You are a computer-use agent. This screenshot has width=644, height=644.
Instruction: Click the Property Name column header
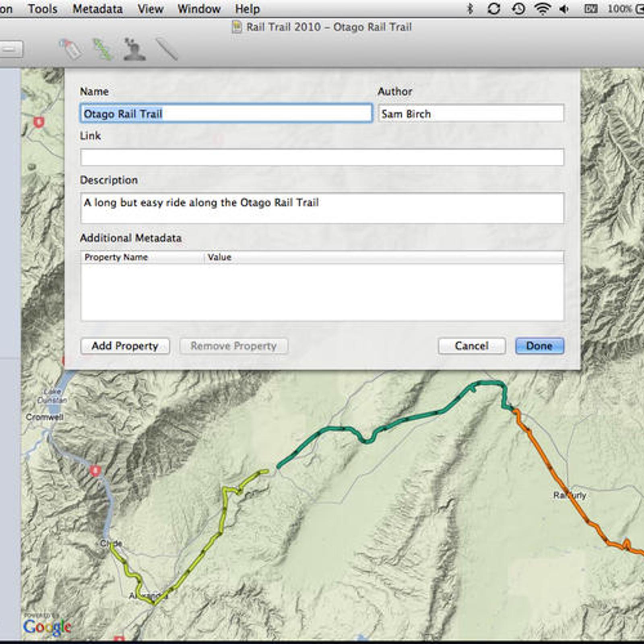click(142, 257)
